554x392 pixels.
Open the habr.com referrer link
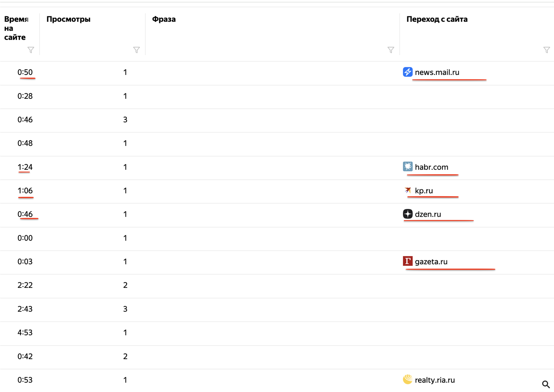coord(431,167)
